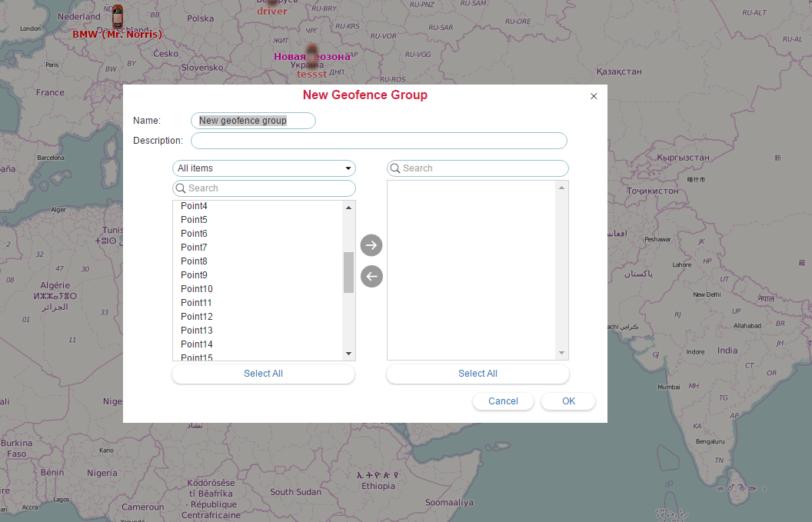Expand the dropdown arrow next to All items
Image resolution: width=812 pixels, height=522 pixels.
tap(348, 168)
